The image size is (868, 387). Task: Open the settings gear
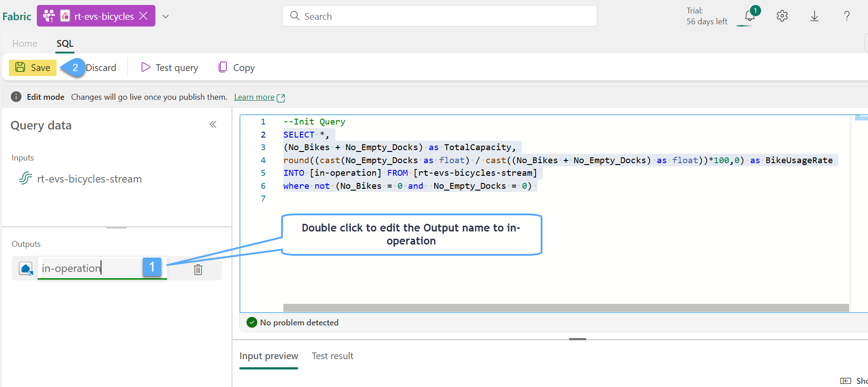click(782, 16)
